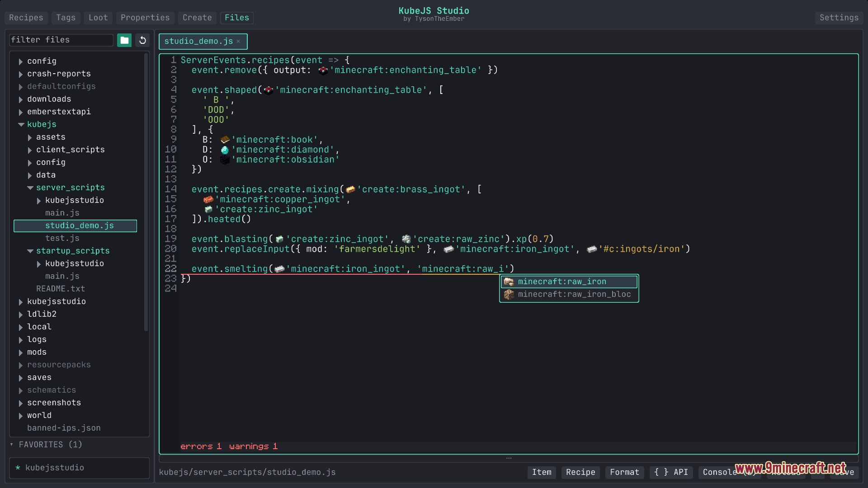Click the Item button in bottom bar
Screen dimensions: 868x488
click(542, 472)
